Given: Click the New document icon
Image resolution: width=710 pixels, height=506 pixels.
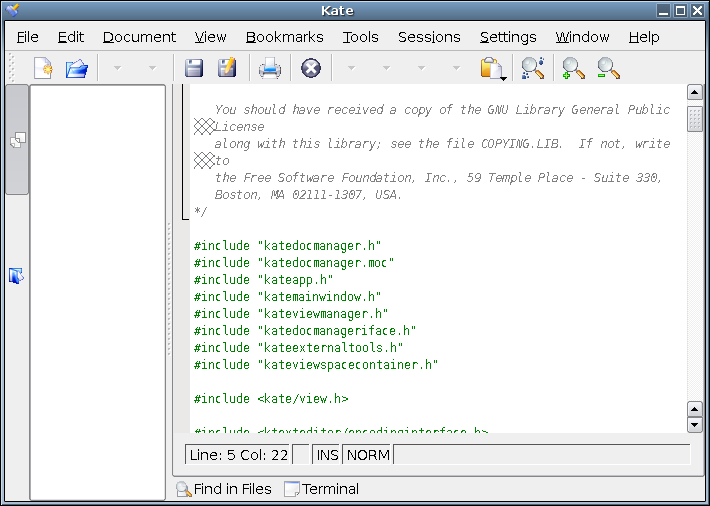Looking at the screenshot, I should click(x=43, y=68).
